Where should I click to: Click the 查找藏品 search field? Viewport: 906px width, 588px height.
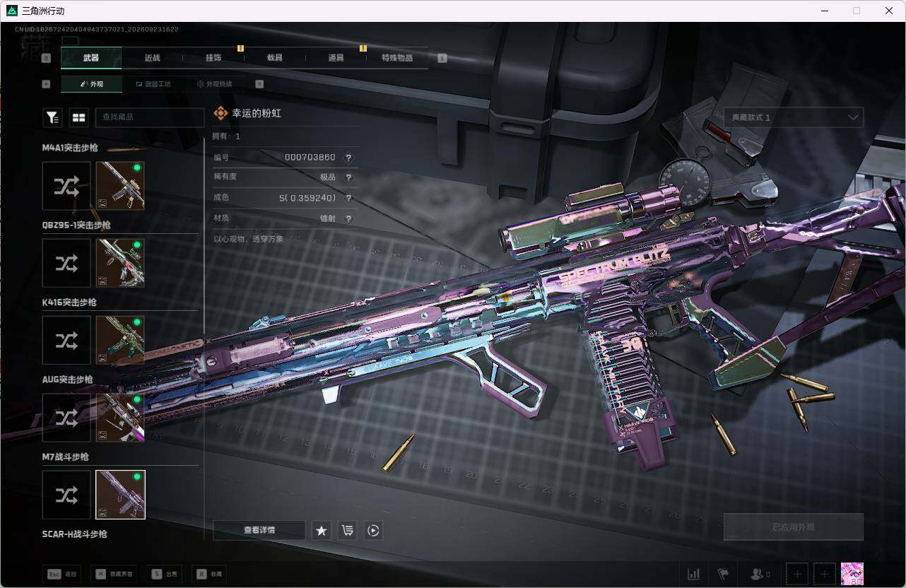pos(150,118)
